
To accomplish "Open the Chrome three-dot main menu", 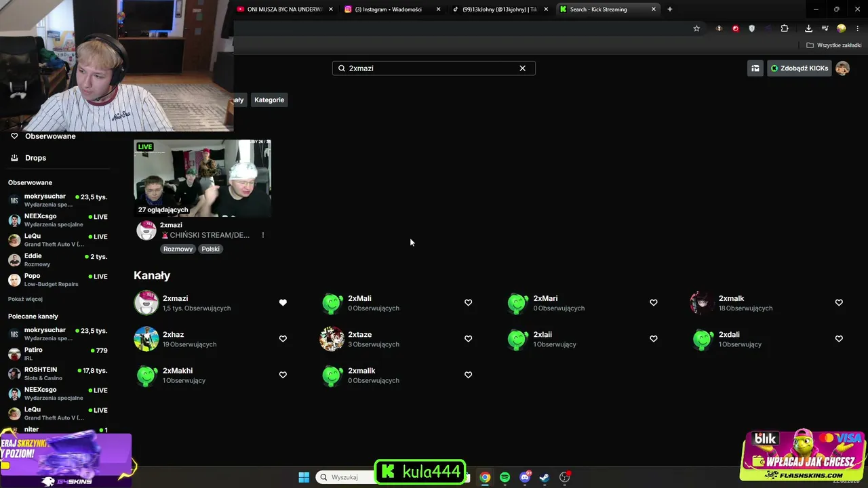I will [858, 28].
